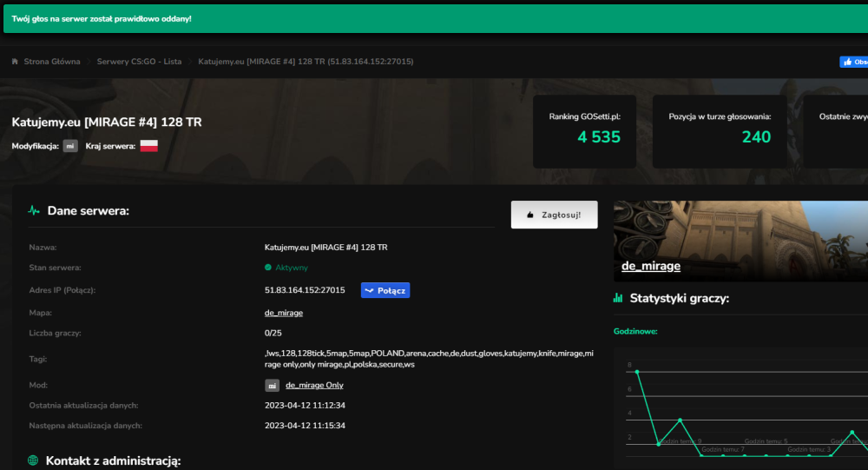This screenshot has height=470, width=868.
Task: Click the server tags text
Action: point(429,359)
